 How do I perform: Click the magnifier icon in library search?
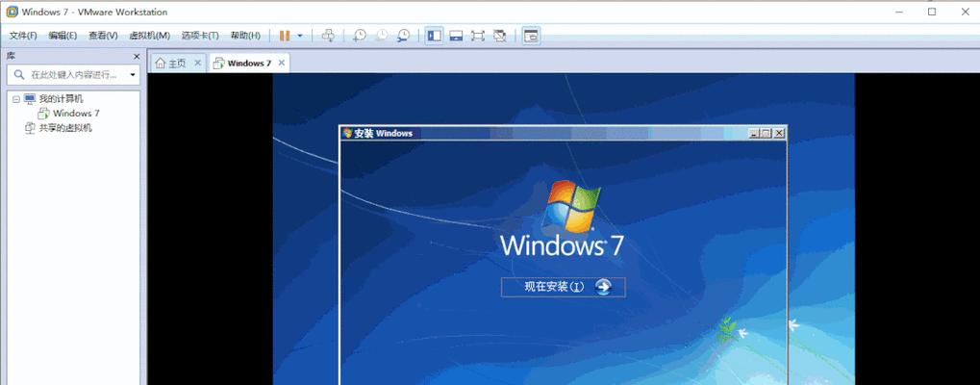click(x=19, y=75)
